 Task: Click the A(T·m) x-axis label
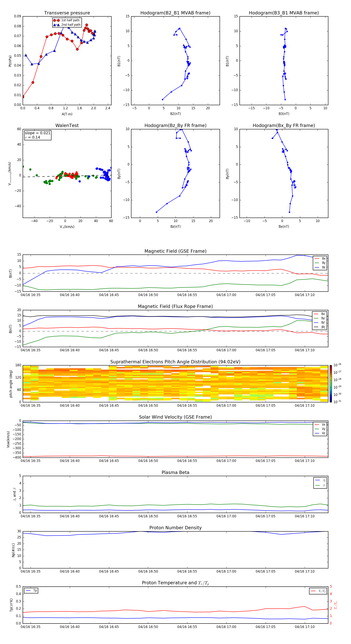tap(67, 114)
